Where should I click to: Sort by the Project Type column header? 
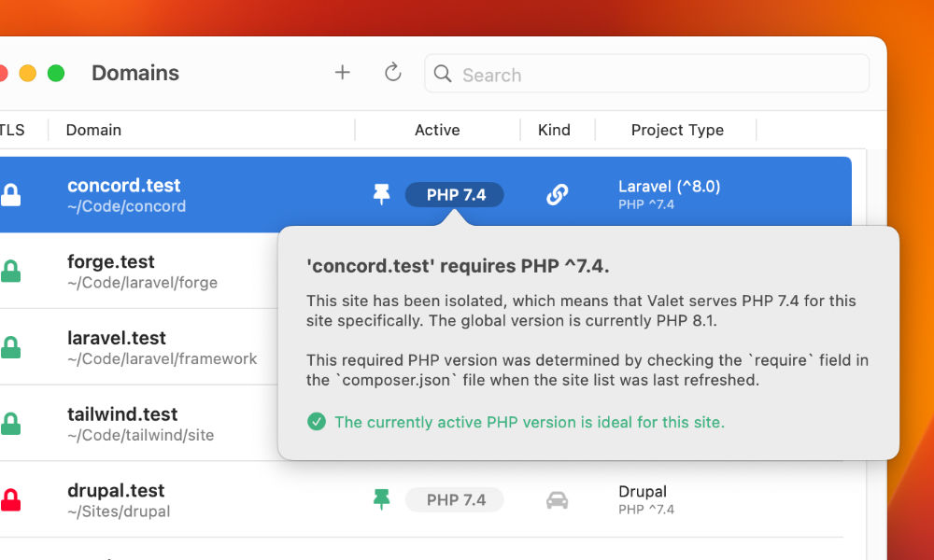tap(677, 130)
